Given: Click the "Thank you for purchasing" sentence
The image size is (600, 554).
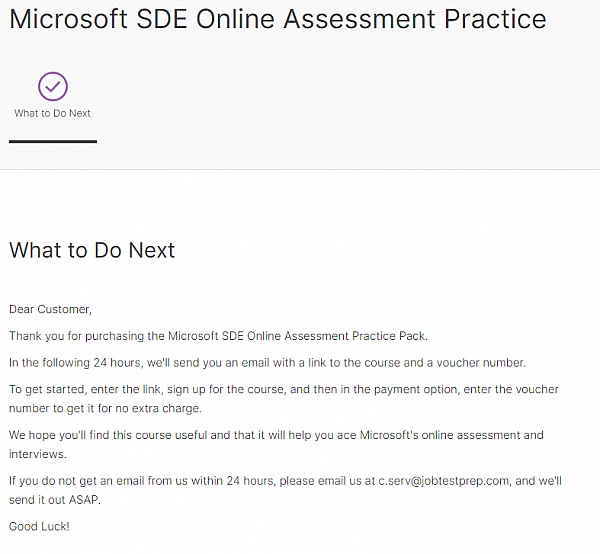Looking at the screenshot, I should (218, 336).
